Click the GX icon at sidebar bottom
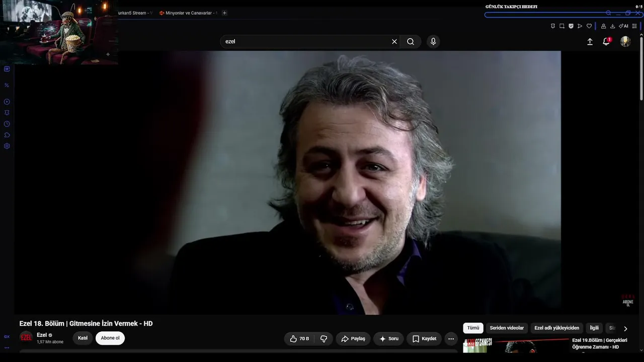 point(7,337)
